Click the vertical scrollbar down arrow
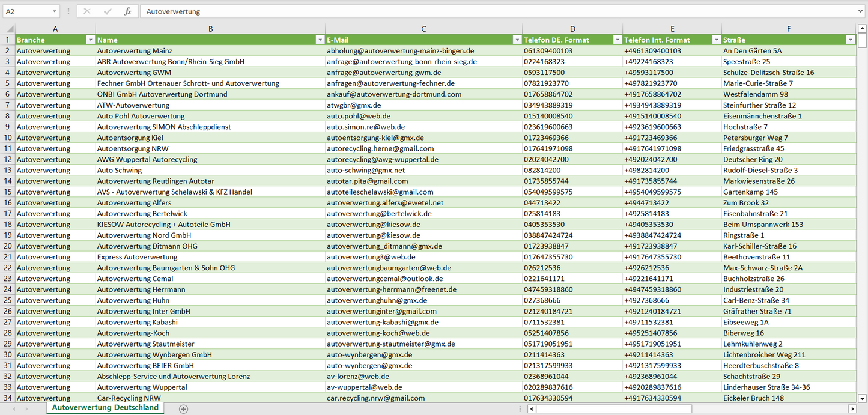The height and width of the screenshot is (415, 868). click(863, 398)
